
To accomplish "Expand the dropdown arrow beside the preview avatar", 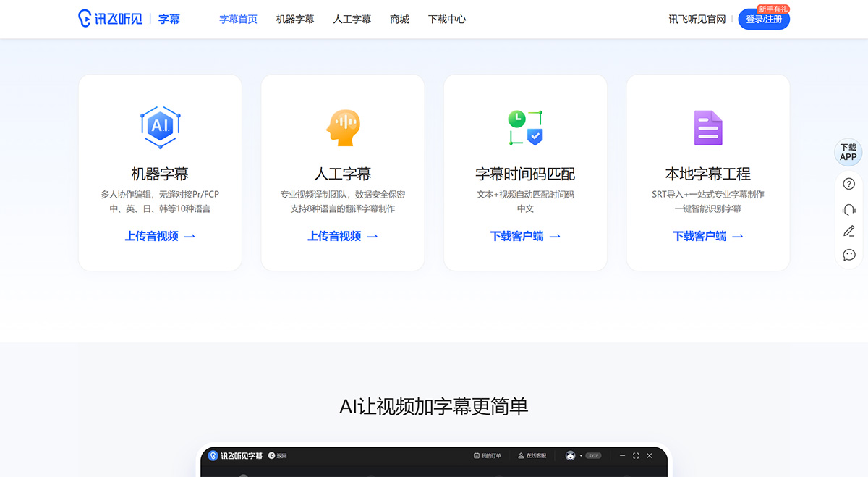I will pos(580,455).
